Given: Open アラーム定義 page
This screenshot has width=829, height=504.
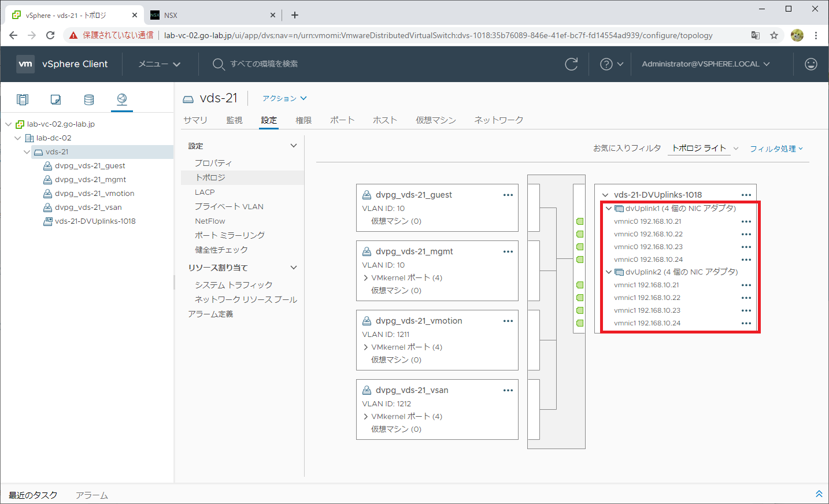Looking at the screenshot, I should pos(210,314).
